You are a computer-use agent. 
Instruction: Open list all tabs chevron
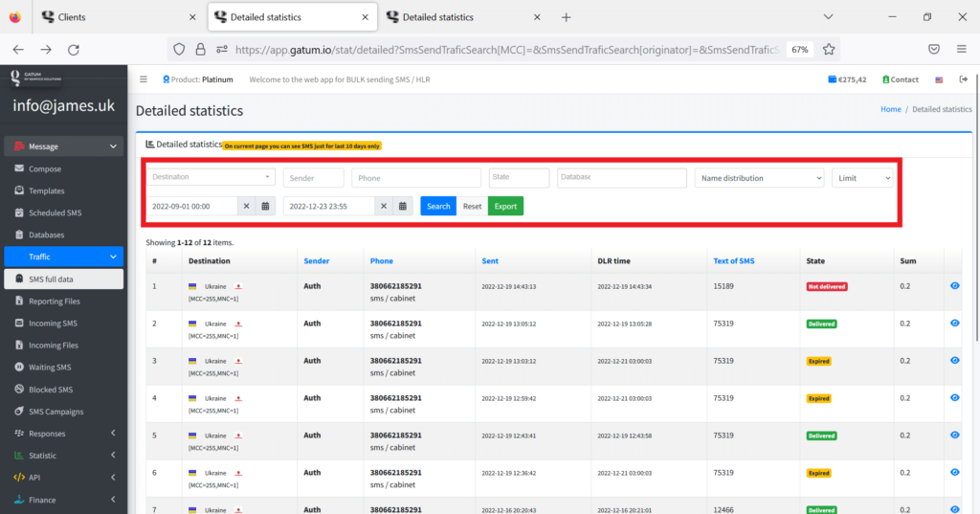pos(828,17)
